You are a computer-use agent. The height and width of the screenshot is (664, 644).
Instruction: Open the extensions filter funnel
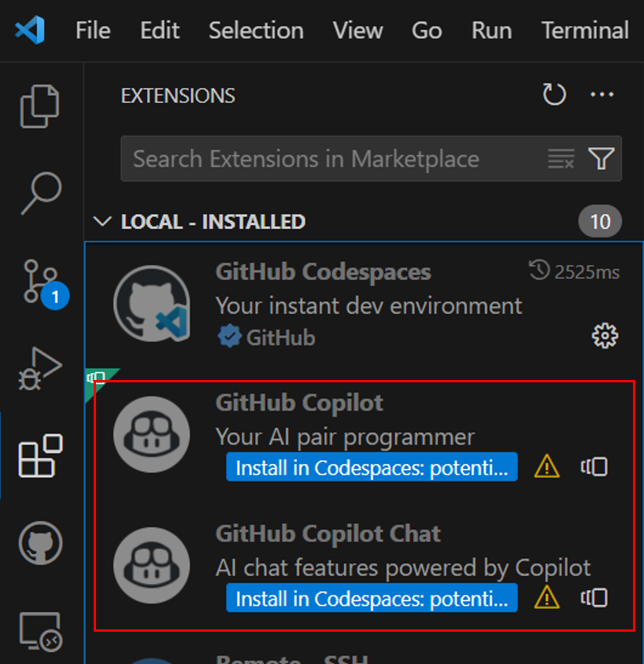click(x=601, y=158)
